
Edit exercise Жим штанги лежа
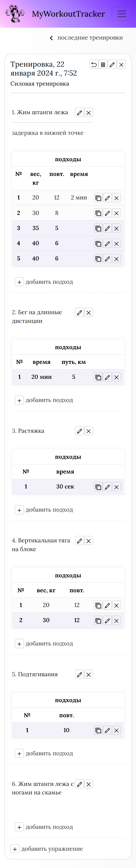coord(80,113)
